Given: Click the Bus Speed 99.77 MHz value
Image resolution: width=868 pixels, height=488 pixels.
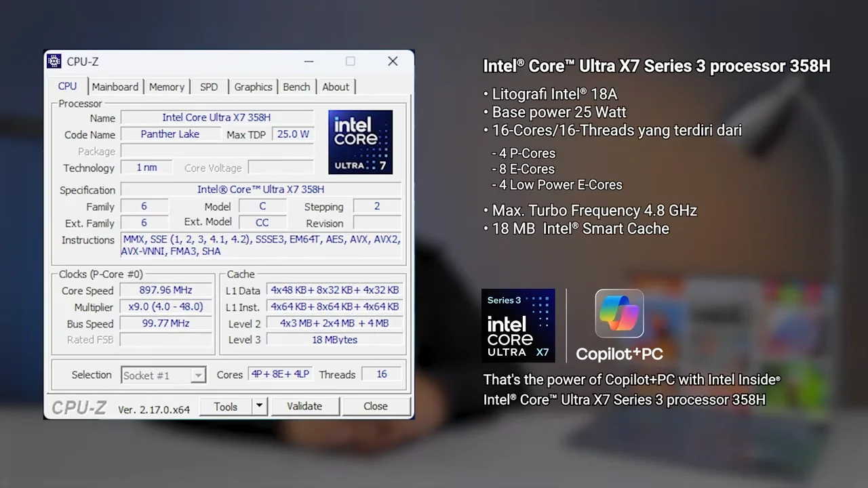Looking at the screenshot, I should (165, 323).
